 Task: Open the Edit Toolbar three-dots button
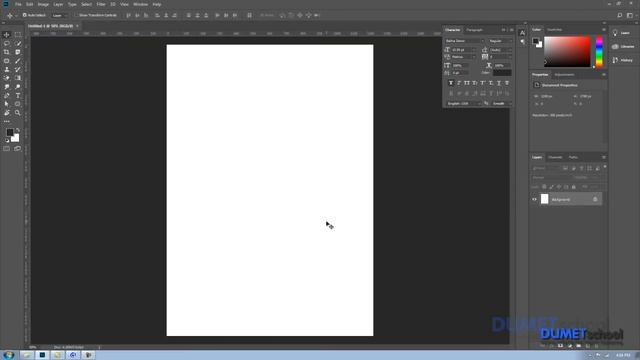[x=7, y=121]
